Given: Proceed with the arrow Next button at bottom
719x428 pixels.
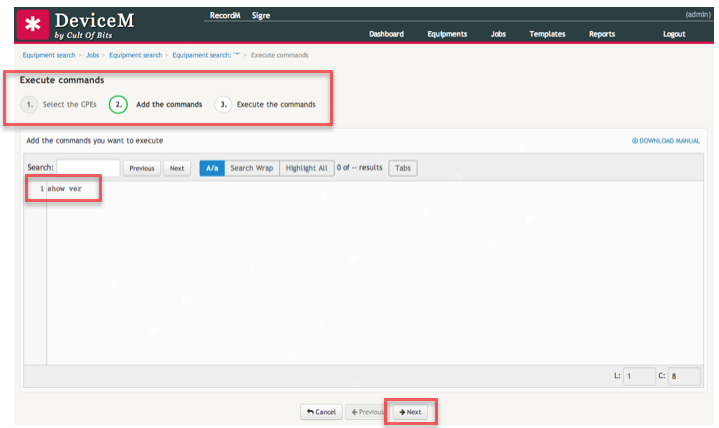Looking at the screenshot, I should pyautogui.click(x=410, y=412).
